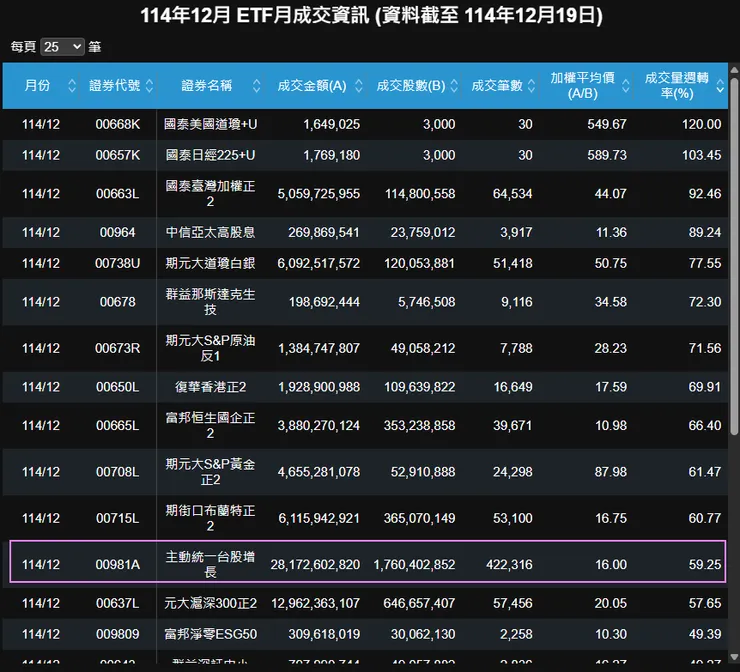This screenshot has width=740, height=672.
Task: Select security code 00637L
Action: (118, 603)
